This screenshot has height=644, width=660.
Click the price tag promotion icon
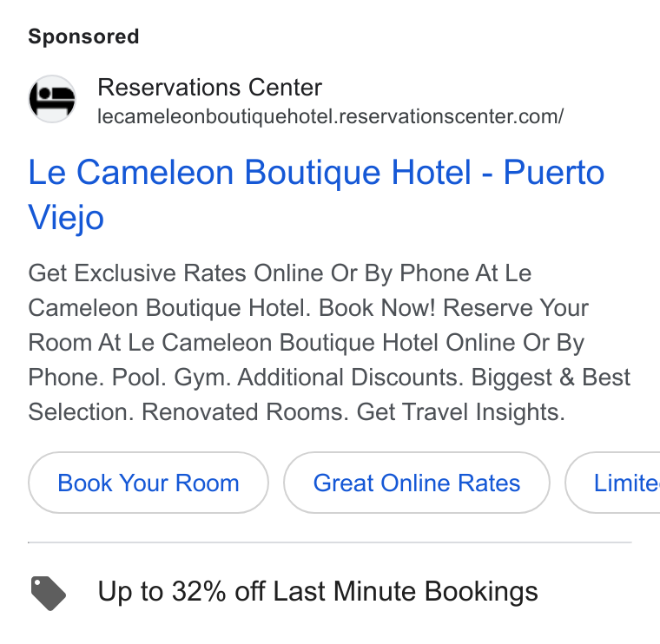(49, 593)
